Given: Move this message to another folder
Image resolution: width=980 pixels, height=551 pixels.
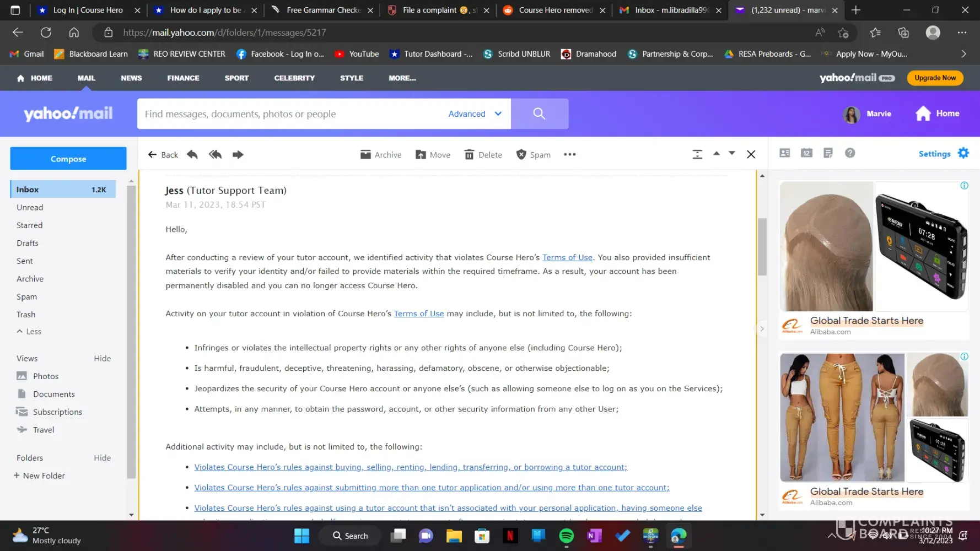Looking at the screenshot, I should point(433,155).
